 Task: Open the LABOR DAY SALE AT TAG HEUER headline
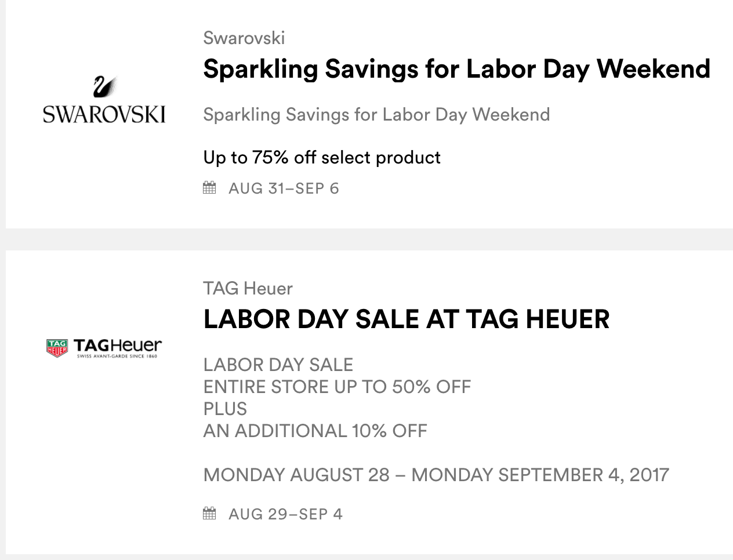point(406,319)
